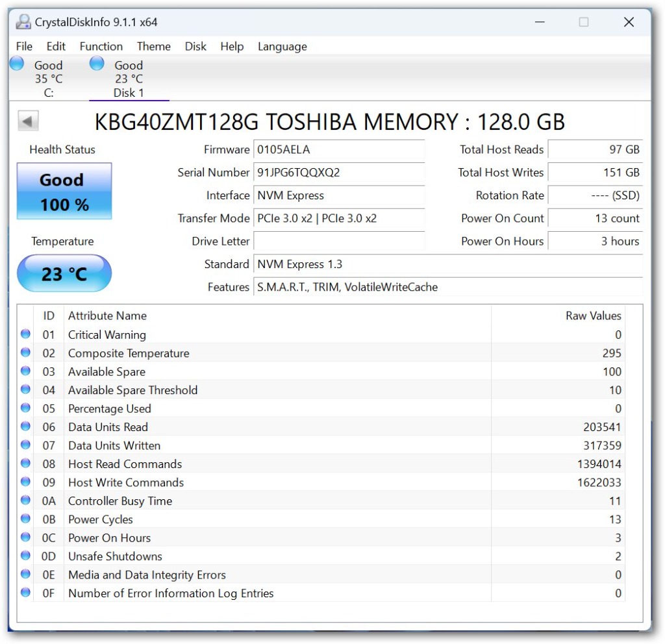Screen dimensions: 665x644
Task: Click the raw value 1622033
Action: 599,482
